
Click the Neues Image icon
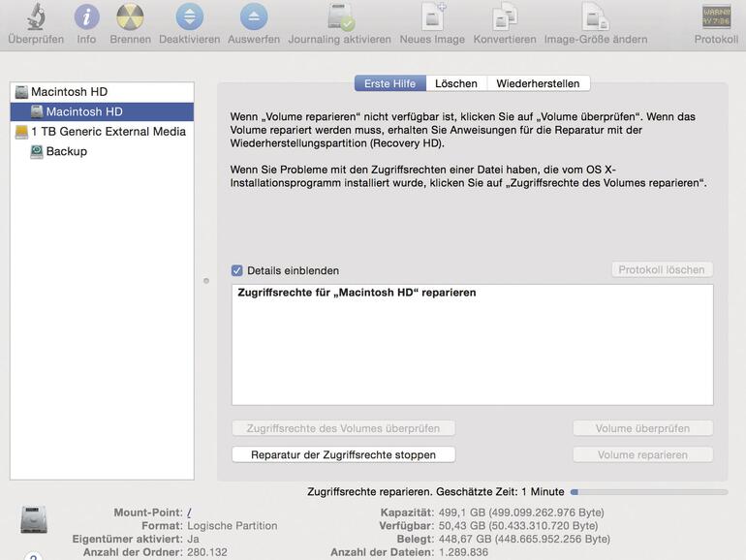pos(433,16)
